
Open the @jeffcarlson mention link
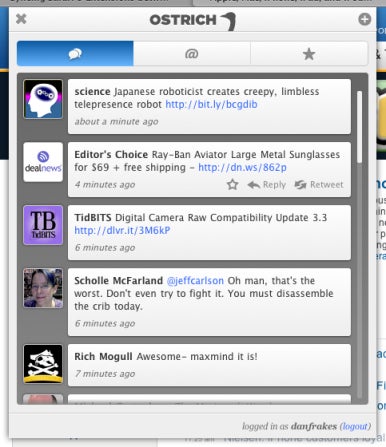pyautogui.click(x=195, y=281)
